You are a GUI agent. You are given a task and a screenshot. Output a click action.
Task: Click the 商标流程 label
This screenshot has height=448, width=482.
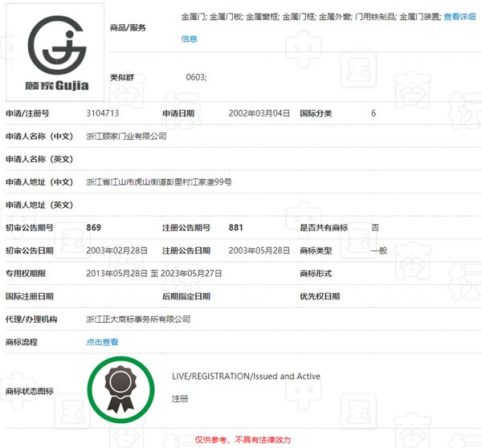click(22, 342)
